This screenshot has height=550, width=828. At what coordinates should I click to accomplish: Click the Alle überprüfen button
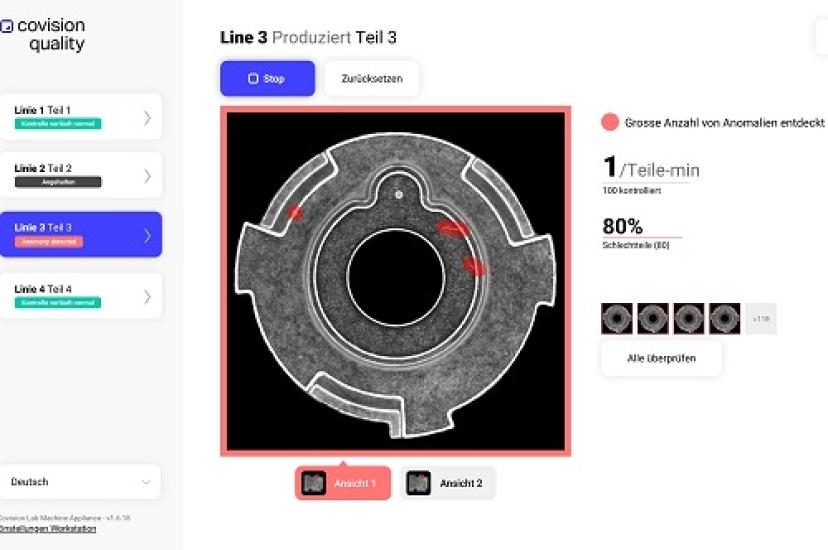pyautogui.click(x=661, y=358)
